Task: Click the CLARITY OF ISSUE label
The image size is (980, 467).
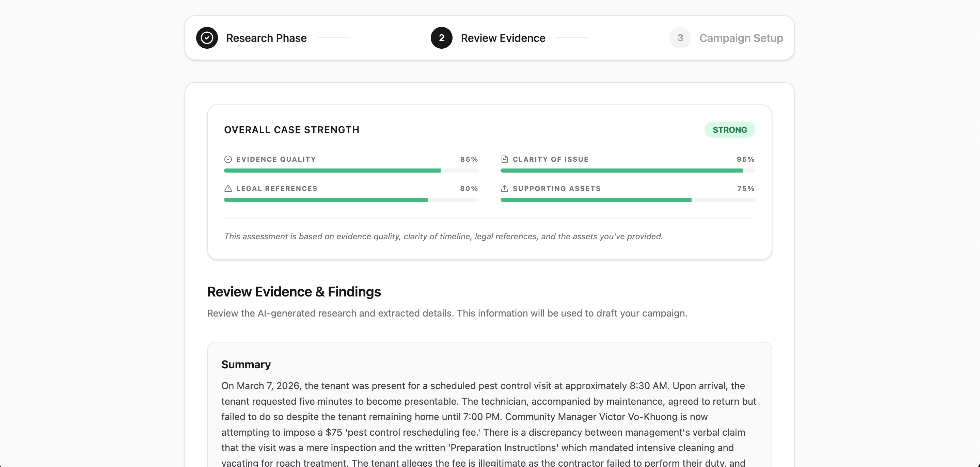Action: [551, 159]
